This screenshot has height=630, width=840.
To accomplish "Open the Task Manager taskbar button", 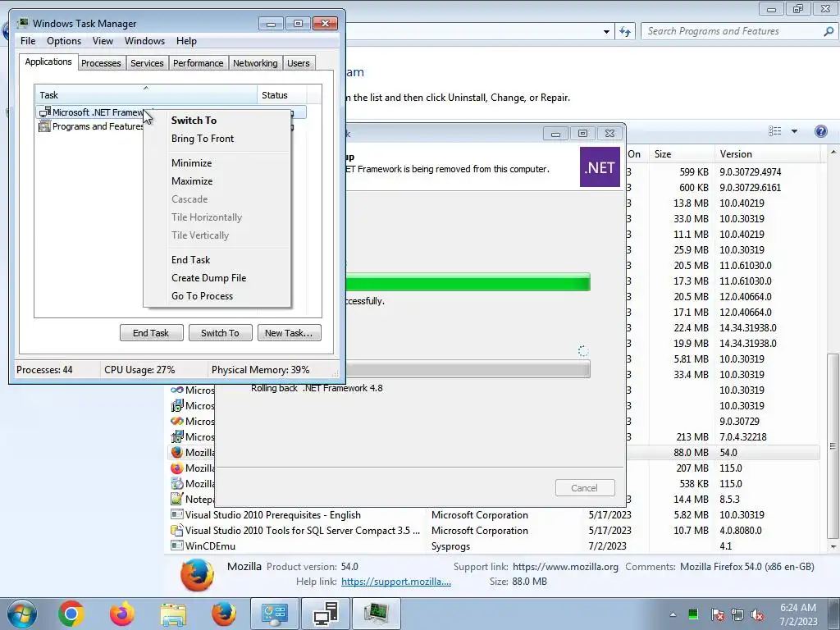I will tap(376, 614).
